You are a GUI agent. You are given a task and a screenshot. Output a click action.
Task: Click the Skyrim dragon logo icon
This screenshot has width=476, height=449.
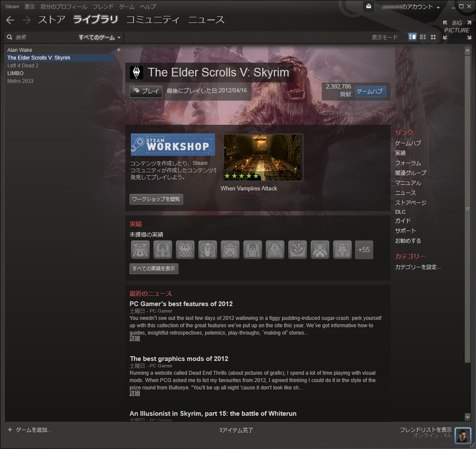tap(136, 73)
